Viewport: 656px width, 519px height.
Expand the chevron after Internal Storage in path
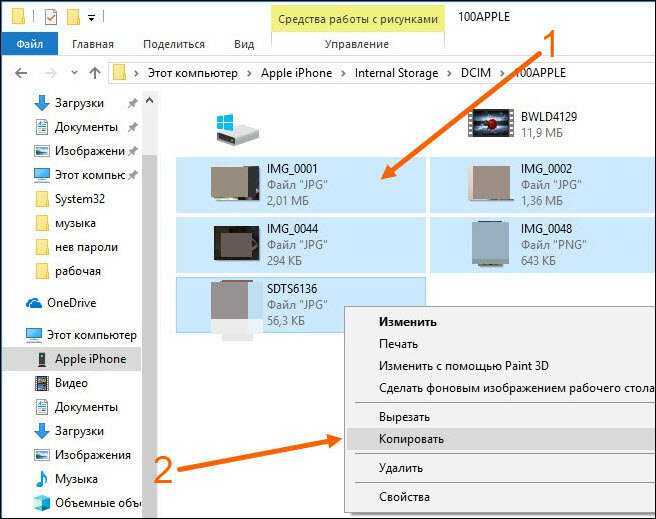[x=449, y=74]
